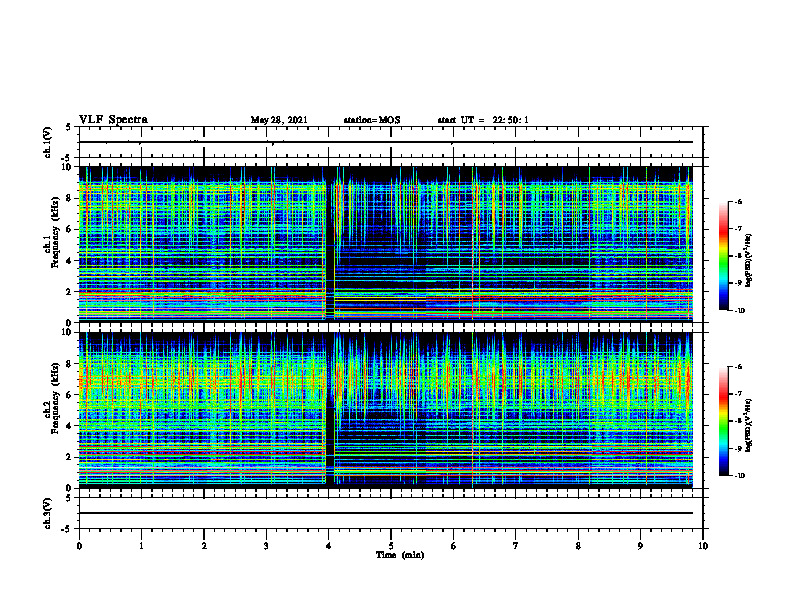Image resolution: width=792 pixels, height=612 pixels.
Task: Click the "10" kHz tick of the ch.1 spectrogram
Action: click(x=67, y=167)
